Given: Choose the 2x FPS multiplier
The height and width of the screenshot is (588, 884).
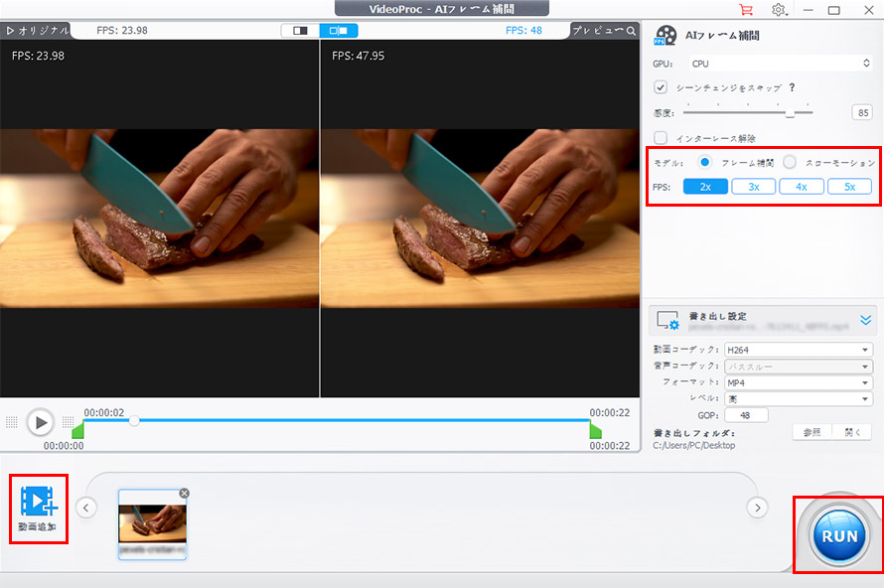Looking at the screenshot, I should tap(705, 187).
